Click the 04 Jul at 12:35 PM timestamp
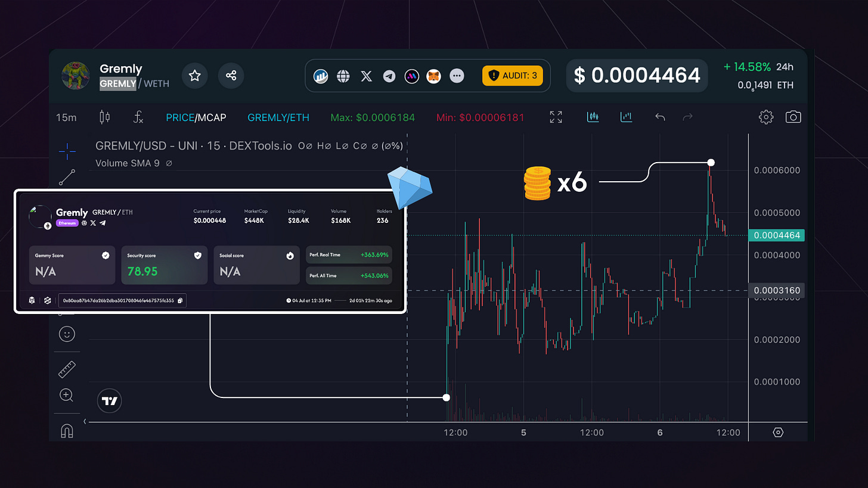This screenshot has width=868, height=488. [308, 301]
